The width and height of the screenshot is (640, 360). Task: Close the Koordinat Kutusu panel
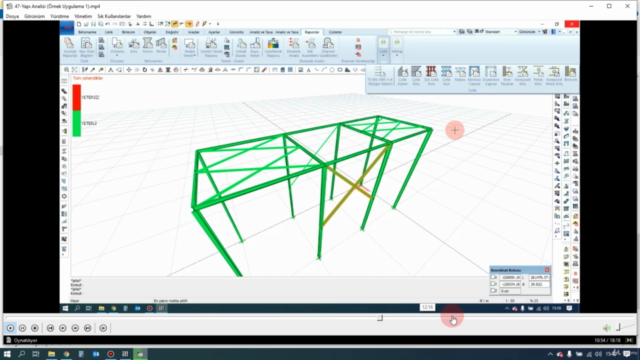point(547,270)
